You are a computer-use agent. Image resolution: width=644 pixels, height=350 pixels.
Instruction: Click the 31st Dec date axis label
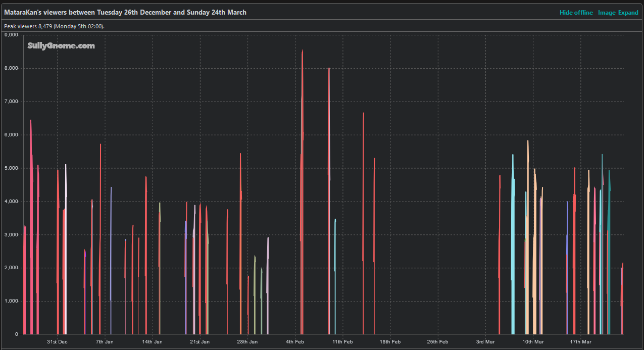(58, 342)
